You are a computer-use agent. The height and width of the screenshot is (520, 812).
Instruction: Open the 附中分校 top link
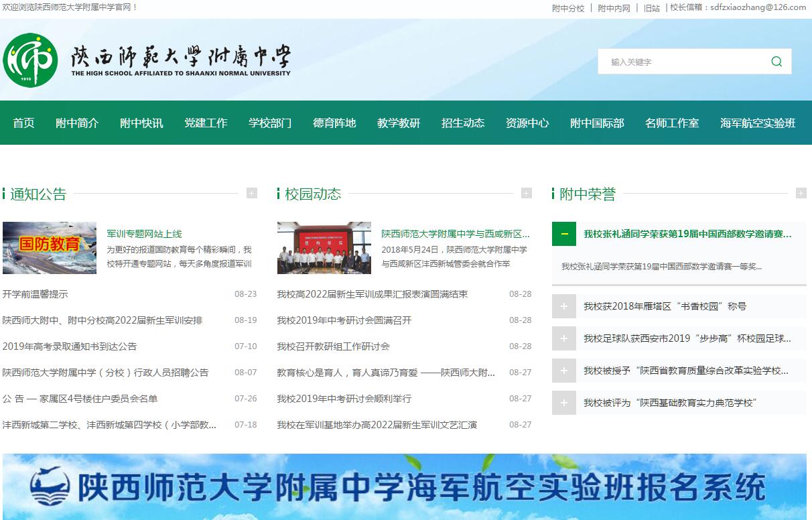568,8
